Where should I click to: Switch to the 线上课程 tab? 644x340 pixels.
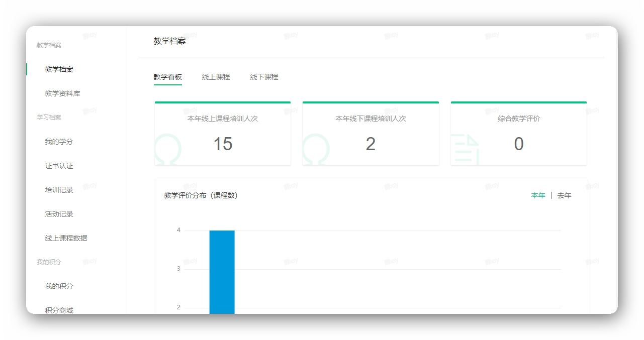(216, 76)
